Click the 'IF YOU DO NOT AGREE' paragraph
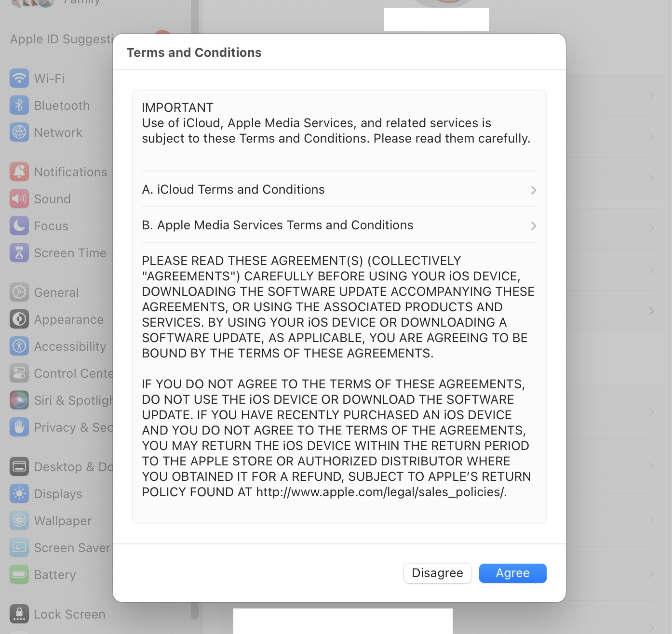Viewport: 672px width, 634px height. (x=336, y=438)
